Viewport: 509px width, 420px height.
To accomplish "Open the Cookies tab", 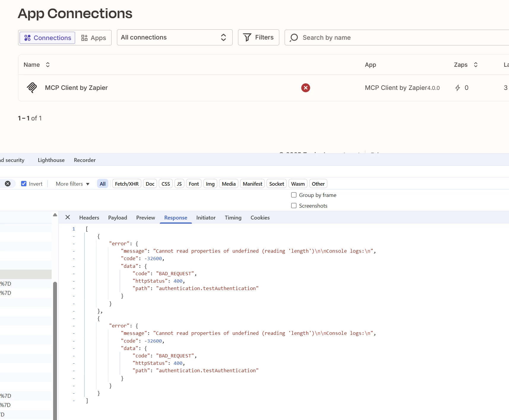I will pyautogui.click(x=260, y=218).
